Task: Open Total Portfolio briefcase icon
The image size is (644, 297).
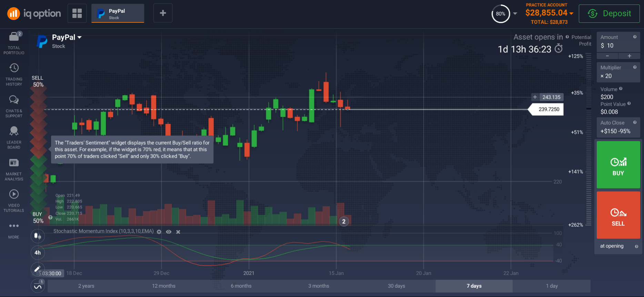Action: coord(14,36)
